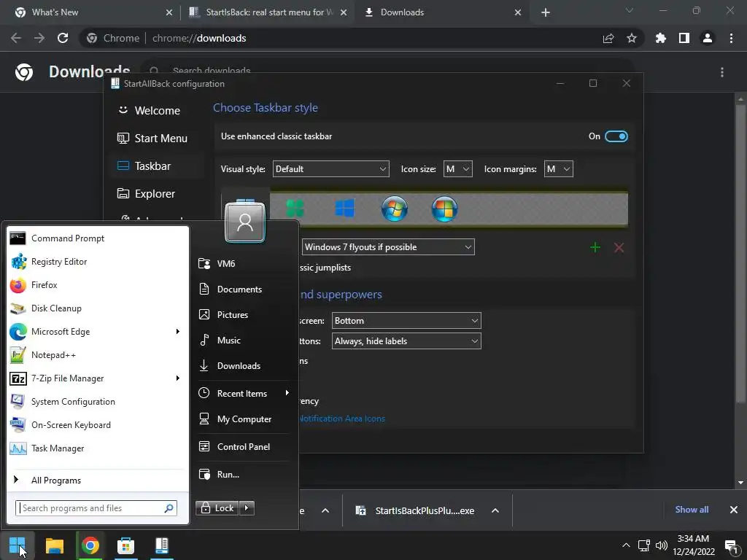747x560 pixels.
Task: Bookmark this page with the star icon
Action: pyautogui.click(x=632, y=38)
